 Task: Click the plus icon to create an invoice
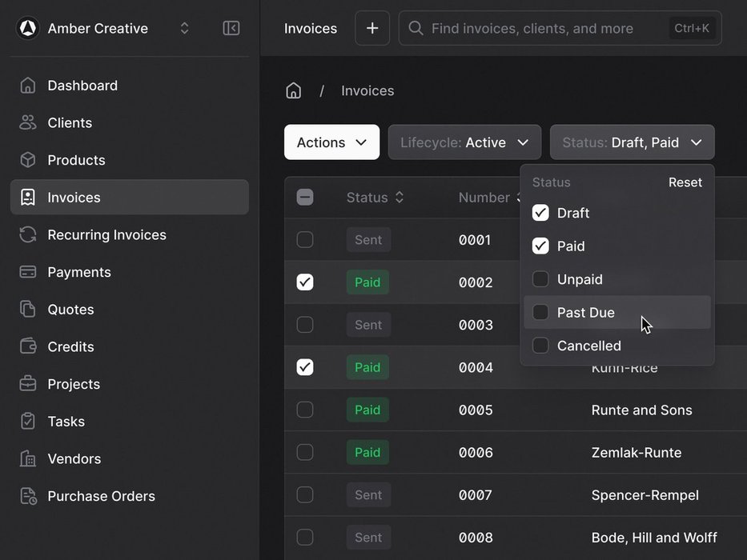point(372,28)
